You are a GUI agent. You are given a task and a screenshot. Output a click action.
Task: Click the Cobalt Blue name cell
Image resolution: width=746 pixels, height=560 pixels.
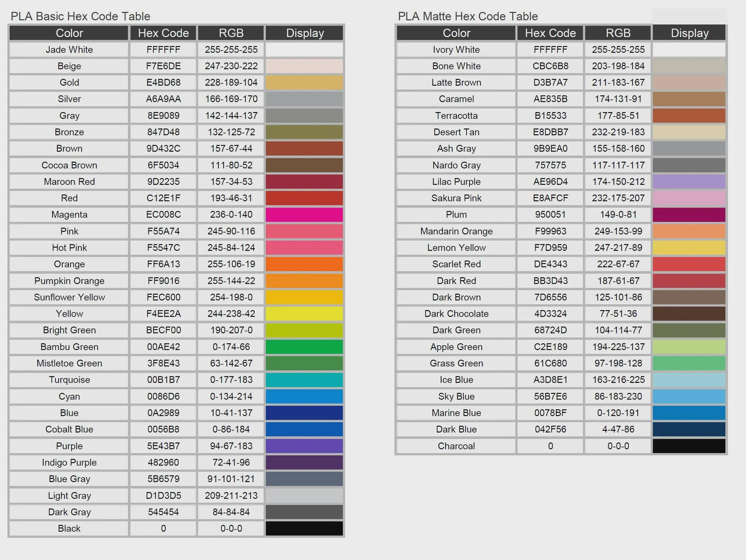(69, 429)
